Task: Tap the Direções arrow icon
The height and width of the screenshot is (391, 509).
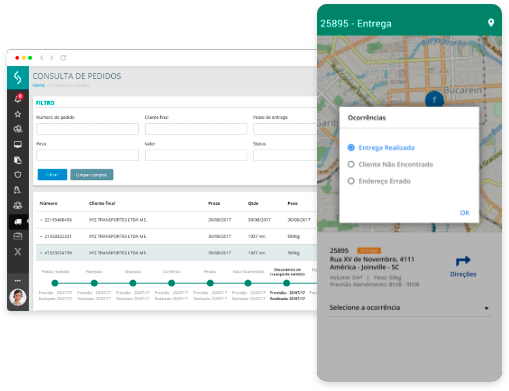Action: click(463, 260)
